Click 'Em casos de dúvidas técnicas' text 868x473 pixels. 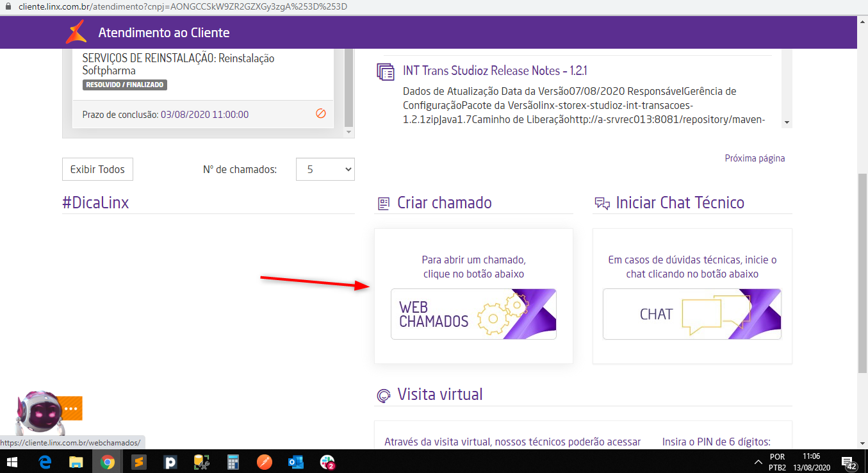(x=692, y=267)
